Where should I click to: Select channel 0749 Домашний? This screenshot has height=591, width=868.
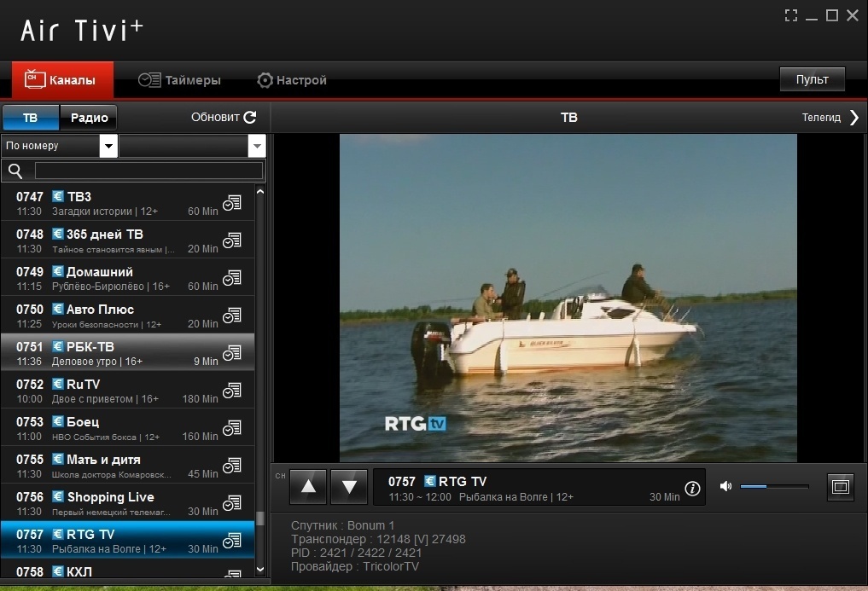click(128, 278)
